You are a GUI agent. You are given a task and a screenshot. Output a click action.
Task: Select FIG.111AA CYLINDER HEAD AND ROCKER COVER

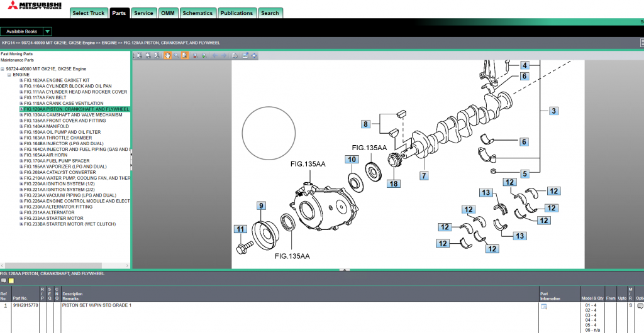click(x=75, y=92)
